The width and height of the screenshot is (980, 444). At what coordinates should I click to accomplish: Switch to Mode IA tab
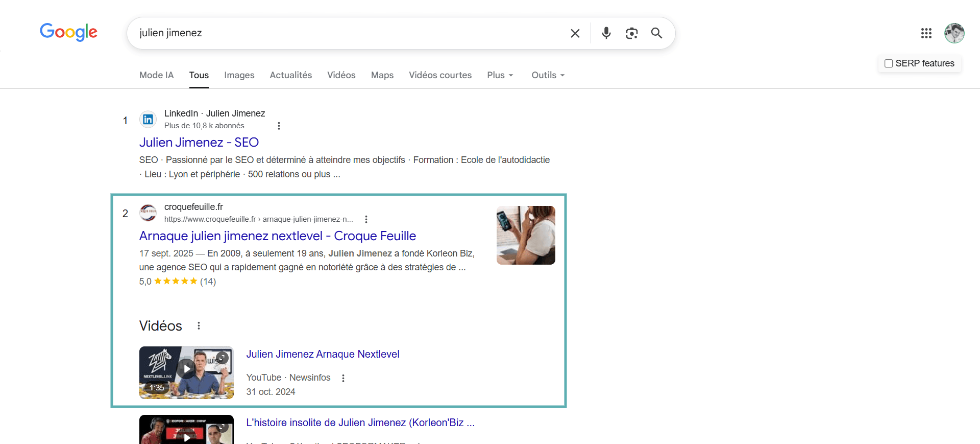157,75
